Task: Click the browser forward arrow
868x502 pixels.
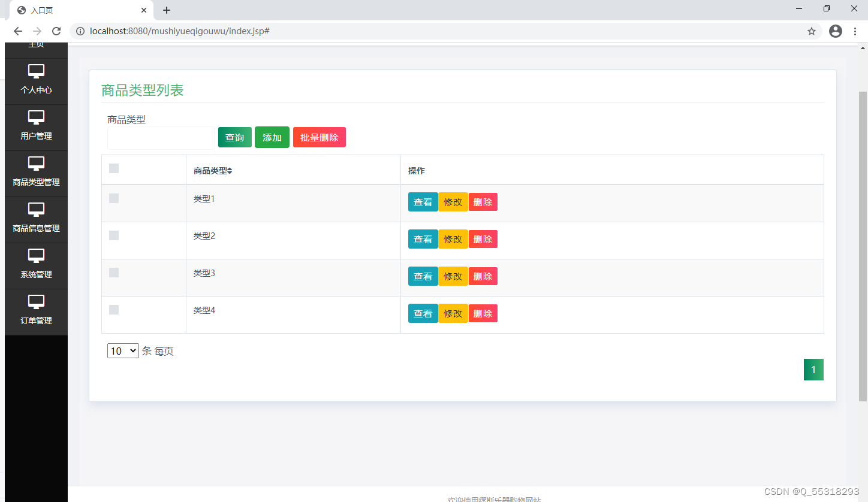Action: [x=37, y=31]
